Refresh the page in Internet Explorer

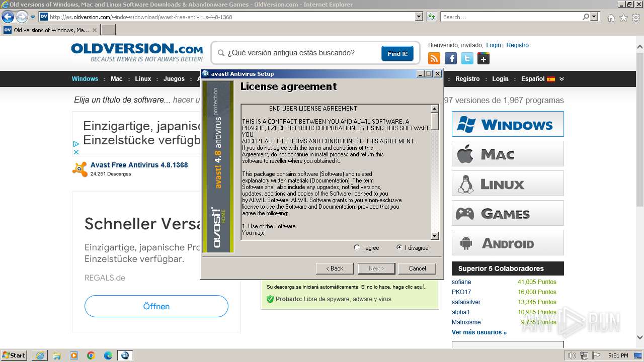[432, 17]
